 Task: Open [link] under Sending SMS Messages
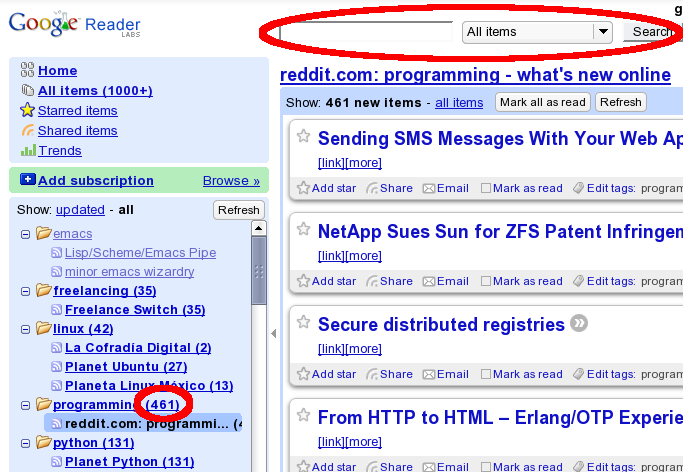click(331, 163)
